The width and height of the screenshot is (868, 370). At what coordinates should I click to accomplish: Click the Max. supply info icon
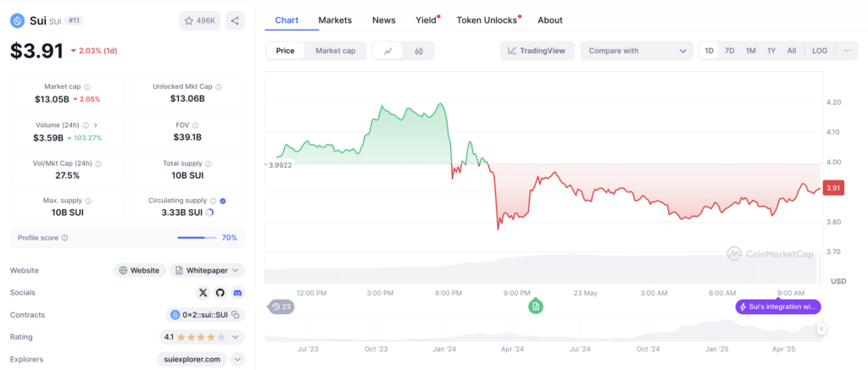88,202
